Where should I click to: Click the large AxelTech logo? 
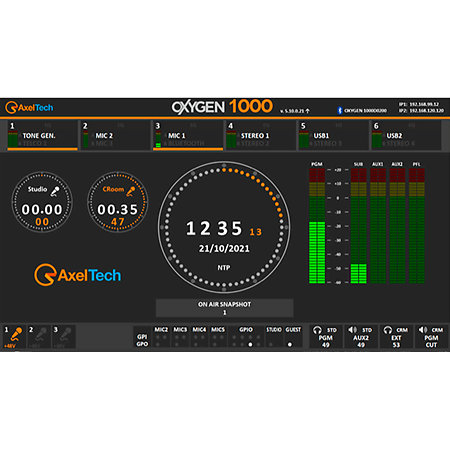tap(77, 275)
